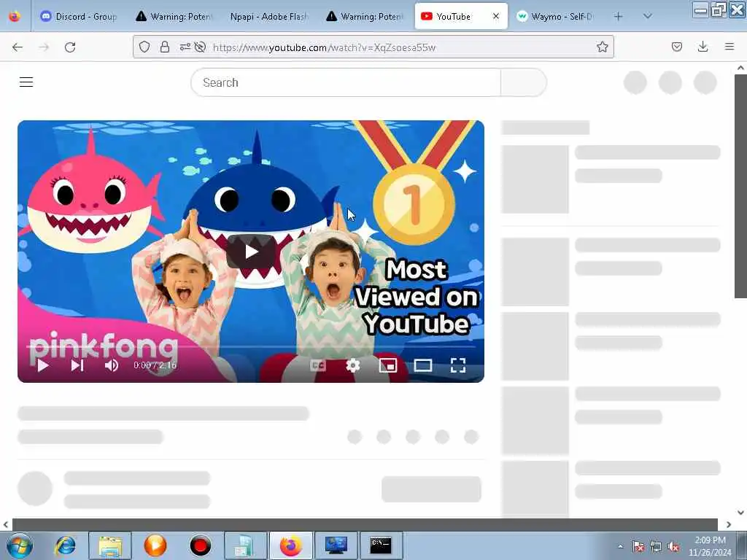Image resolution: width=747 pixels, height=560 pixels.
Task: Click the video progress bar
Action: click(x=251, y=347)
